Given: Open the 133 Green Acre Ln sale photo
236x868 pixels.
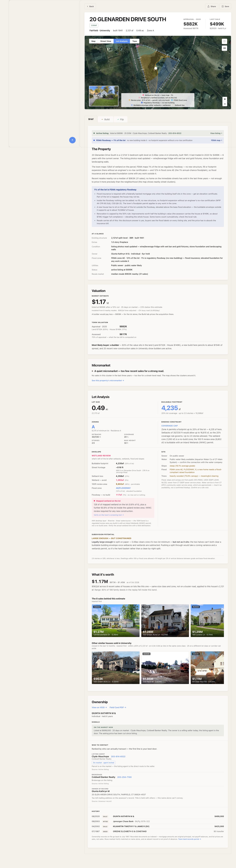Looking at the screenshot, I should (165, 620).
